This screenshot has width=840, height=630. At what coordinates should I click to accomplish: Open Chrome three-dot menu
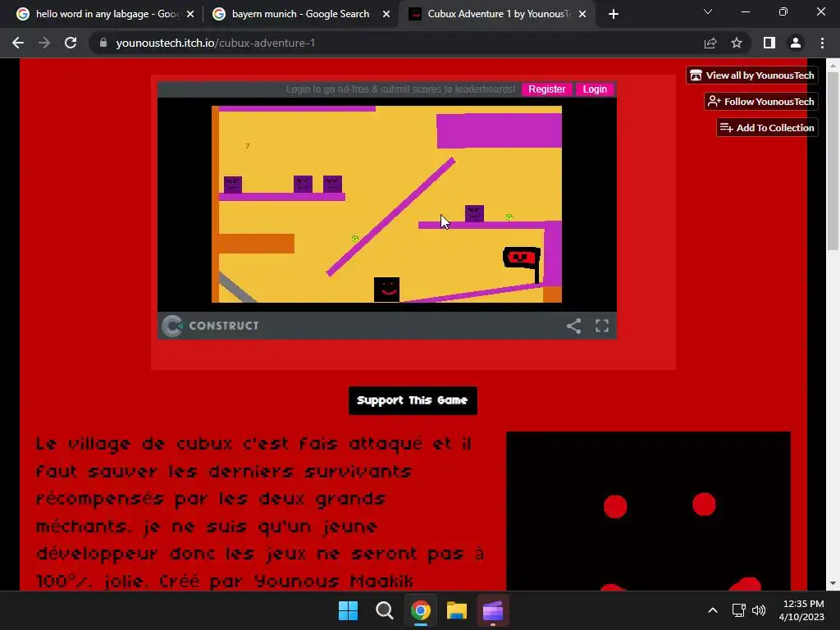(x=822, y=43)
